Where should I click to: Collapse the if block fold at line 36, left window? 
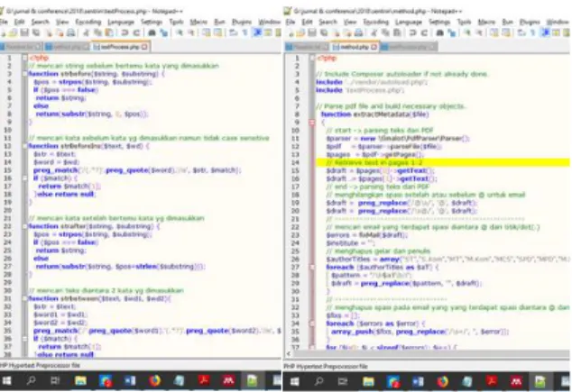(24, 339)
